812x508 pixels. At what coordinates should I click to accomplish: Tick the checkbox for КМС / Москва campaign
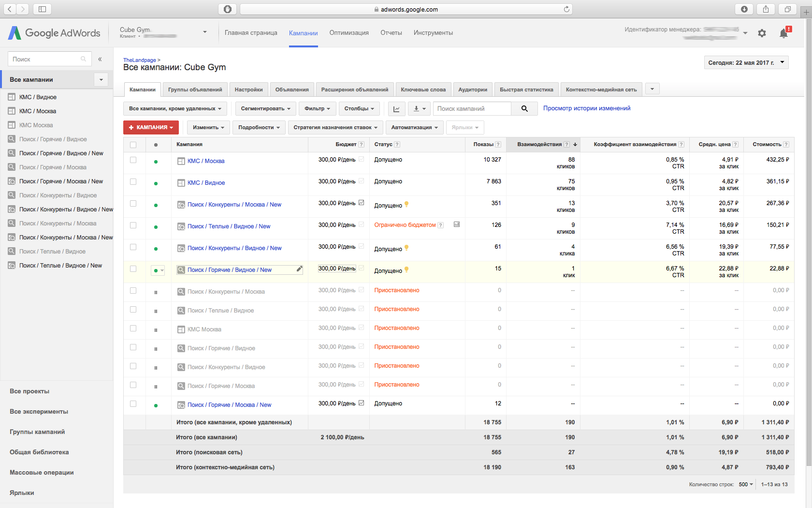[133, 160]
